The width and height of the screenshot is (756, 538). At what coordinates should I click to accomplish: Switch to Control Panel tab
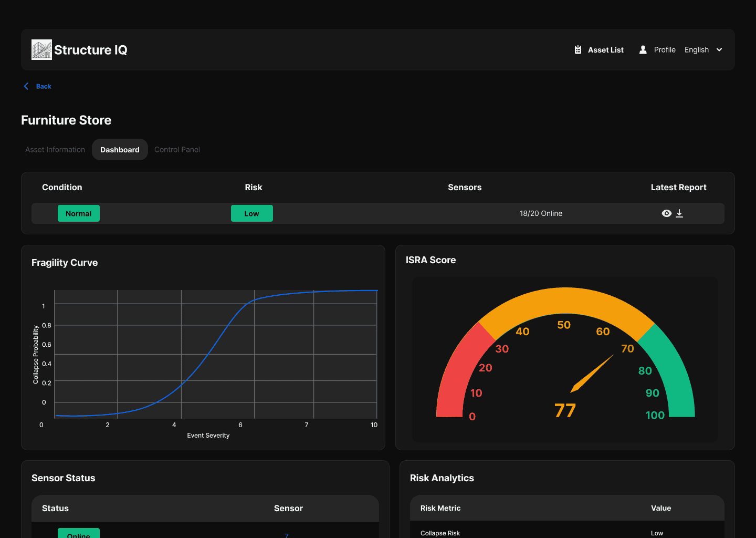tap(177, 150)
